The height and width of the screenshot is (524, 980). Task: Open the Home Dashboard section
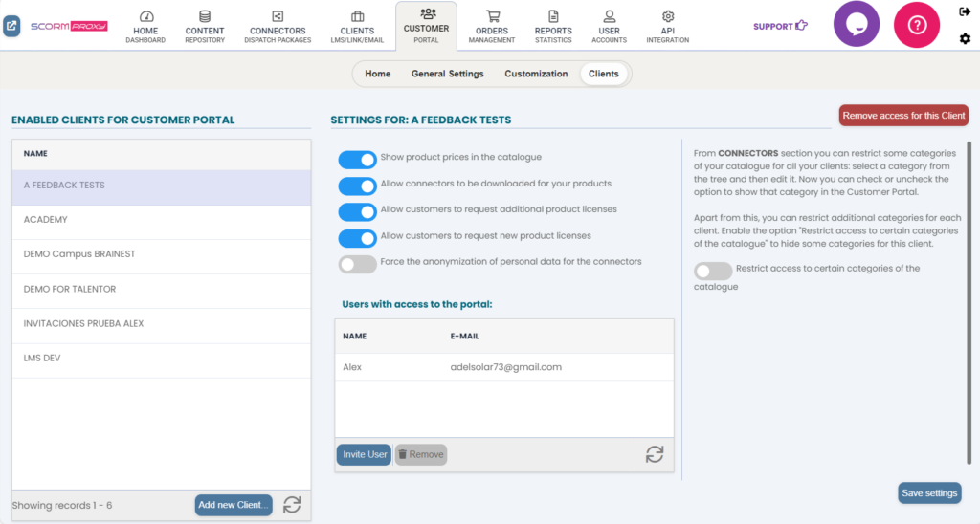pos(145,27)
